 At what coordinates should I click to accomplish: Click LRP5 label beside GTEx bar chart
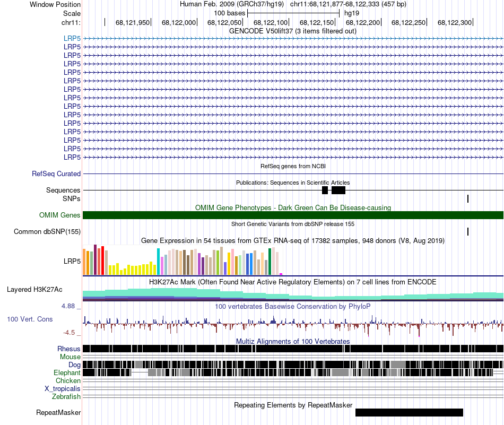pos(72,261)
